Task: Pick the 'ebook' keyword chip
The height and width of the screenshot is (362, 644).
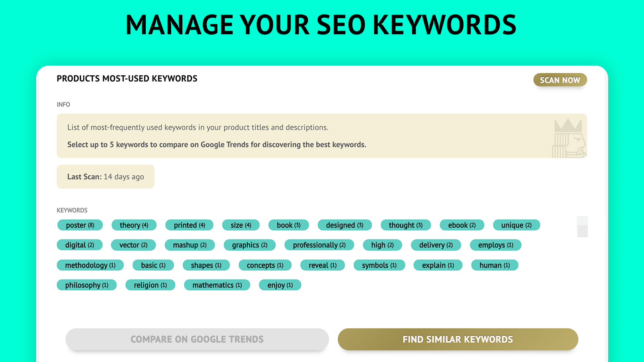Action: [462, 225]
